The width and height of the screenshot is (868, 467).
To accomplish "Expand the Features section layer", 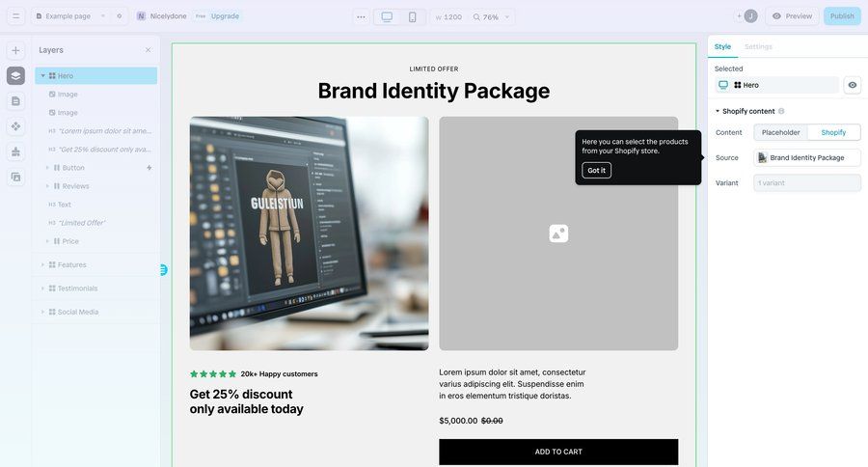I will [x=42, y=264].
